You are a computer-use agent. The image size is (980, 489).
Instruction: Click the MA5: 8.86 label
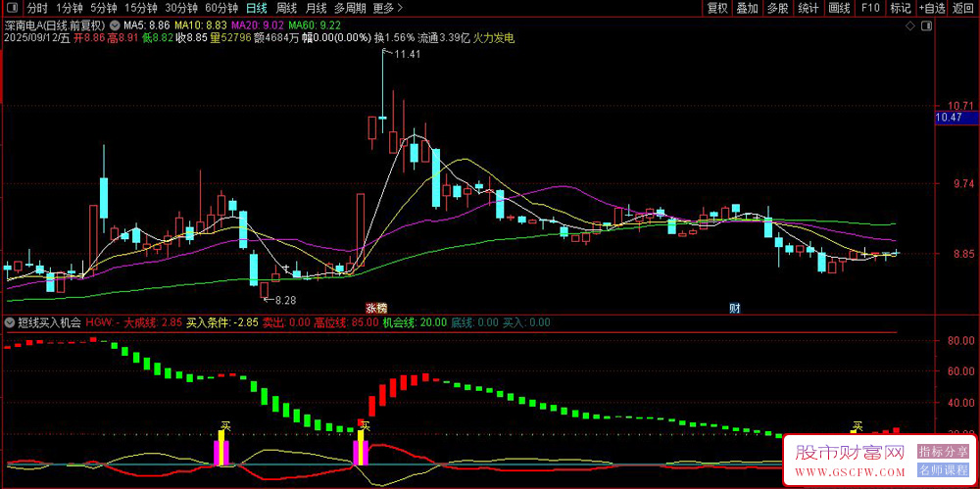pyautogui.click(x=147, y=25)
